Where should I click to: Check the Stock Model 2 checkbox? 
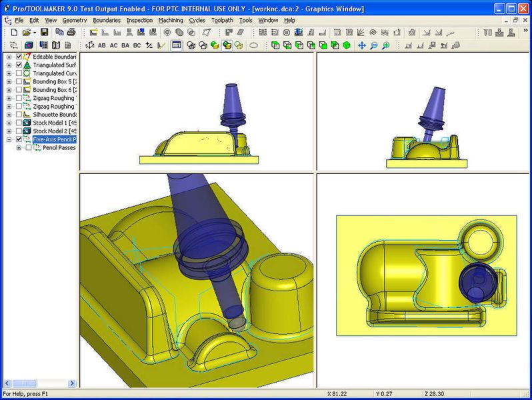[x=19, y=131]
